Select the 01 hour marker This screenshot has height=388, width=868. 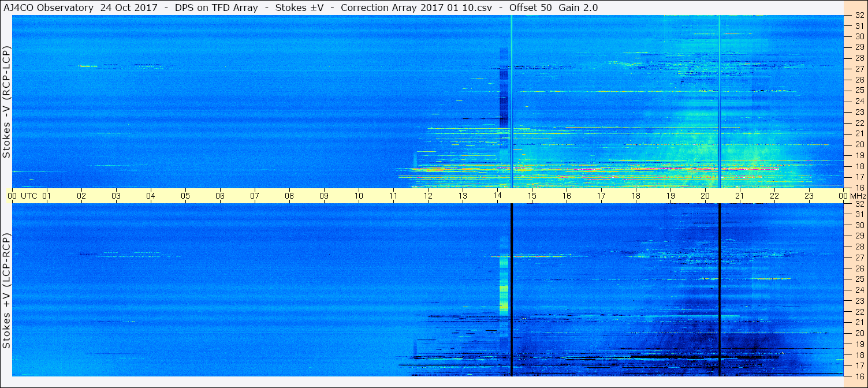47,196
